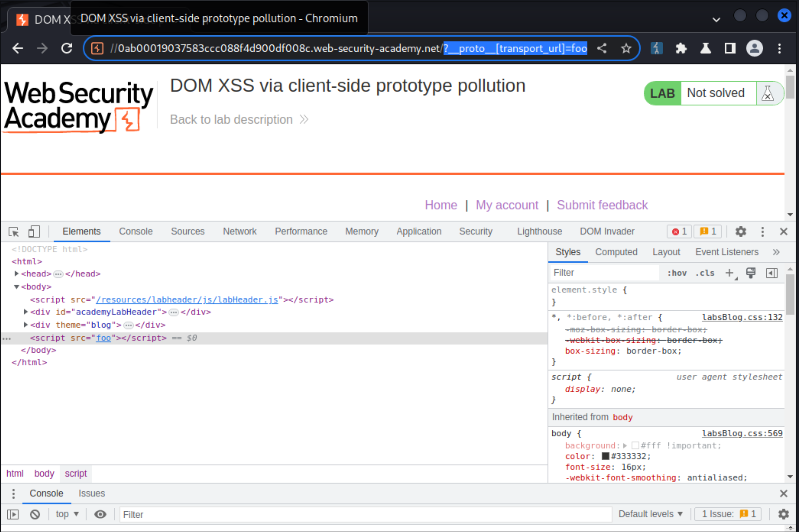Create live expression with eye icon
799x532 pixels.
tap(100, 515)
